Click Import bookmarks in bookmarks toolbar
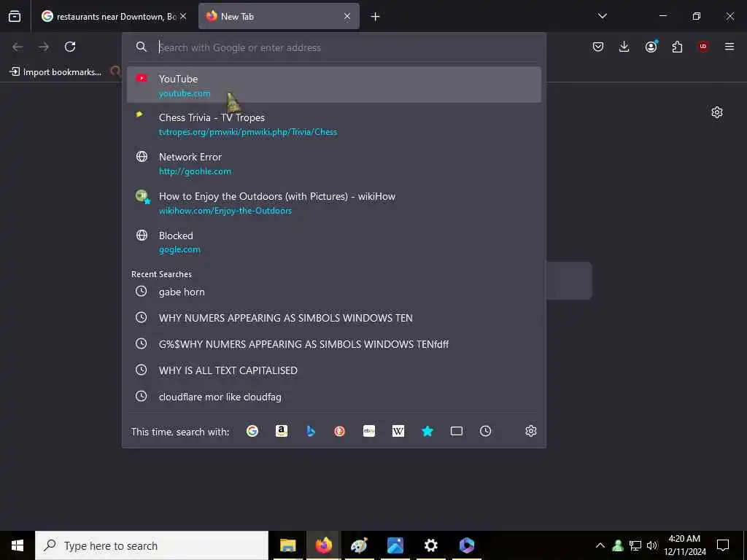This screenshot has width=747, height=560. [x=55, y=72]
